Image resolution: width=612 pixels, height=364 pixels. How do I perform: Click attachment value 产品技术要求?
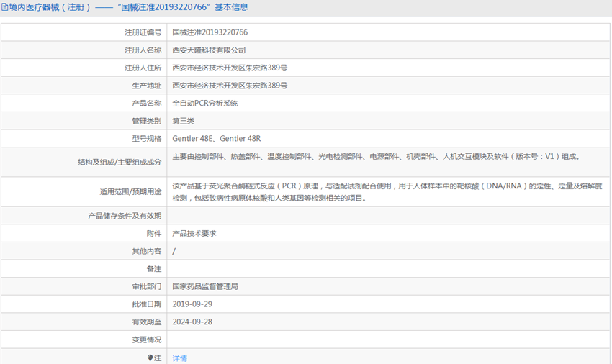click(x=194, y=233)
